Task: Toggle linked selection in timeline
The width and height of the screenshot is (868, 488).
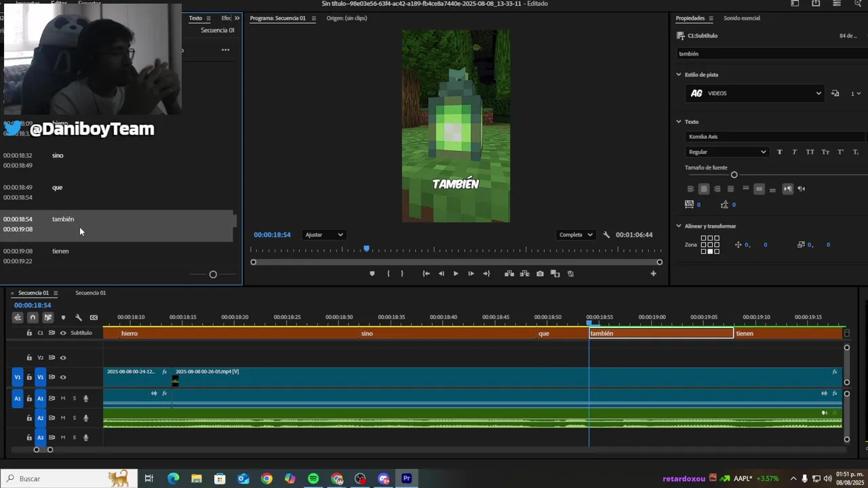Action: [48, 317]
